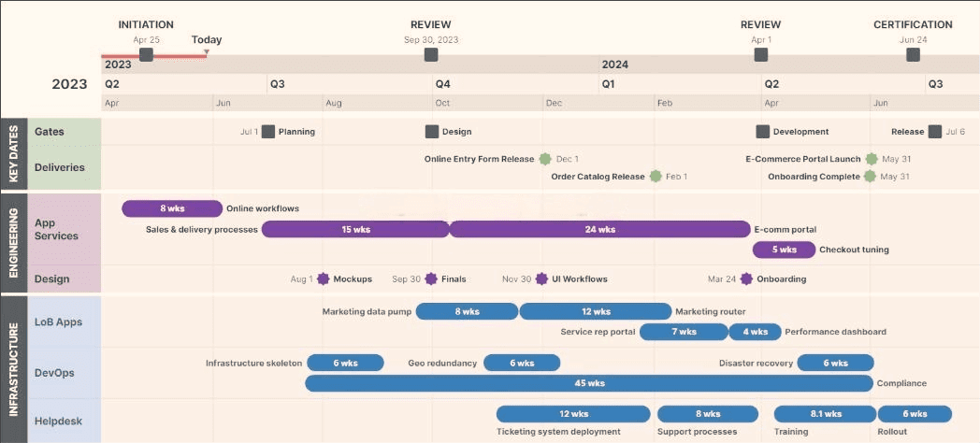Click the Marketing router label text
Image resolution: width=980 pixels, height=443 pixels.
(x=711, y=312)
